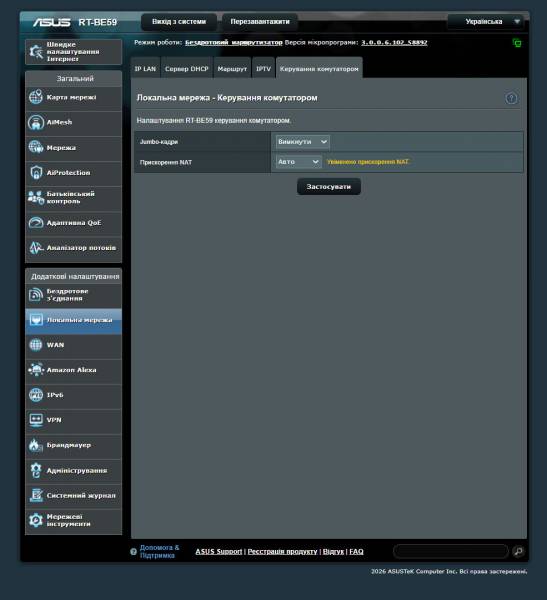Click the ASUS logo

[51, 22]
